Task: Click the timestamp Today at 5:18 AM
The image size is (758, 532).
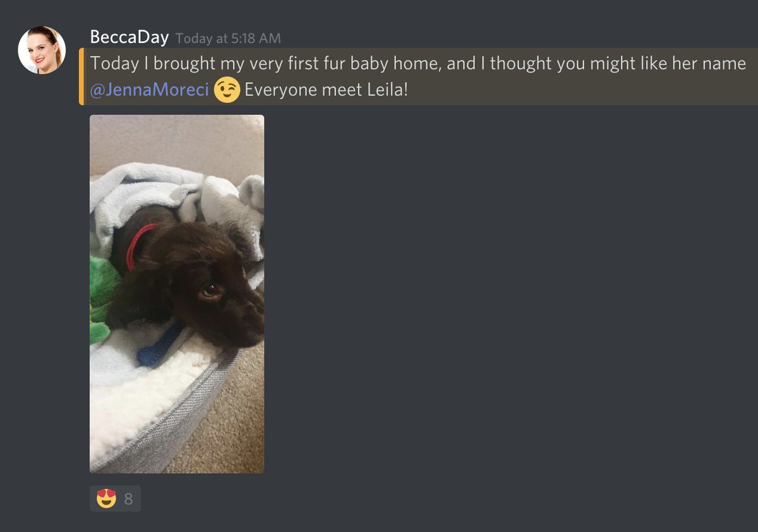Action: pyautogui.click(x=228, y=39)
